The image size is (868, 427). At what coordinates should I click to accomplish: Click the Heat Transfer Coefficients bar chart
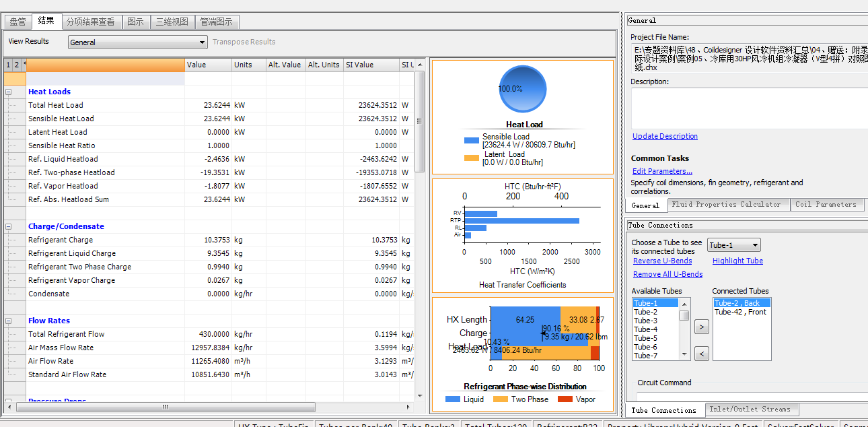(522, 235)
